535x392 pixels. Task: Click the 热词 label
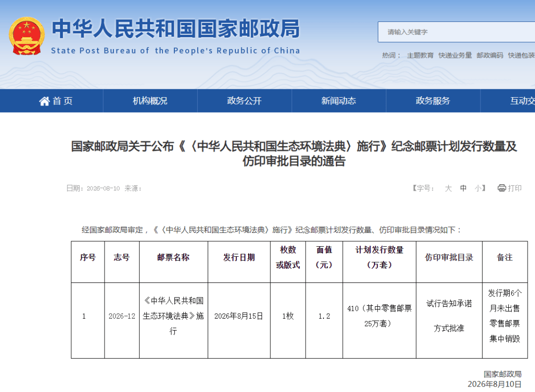point(391,56)
